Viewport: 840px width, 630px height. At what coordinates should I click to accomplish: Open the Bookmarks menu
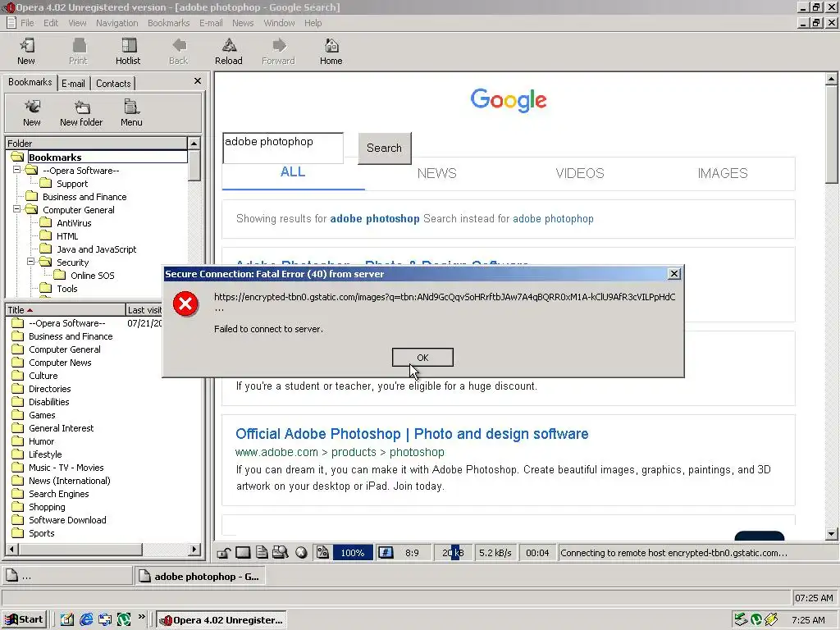pos(169,23)
